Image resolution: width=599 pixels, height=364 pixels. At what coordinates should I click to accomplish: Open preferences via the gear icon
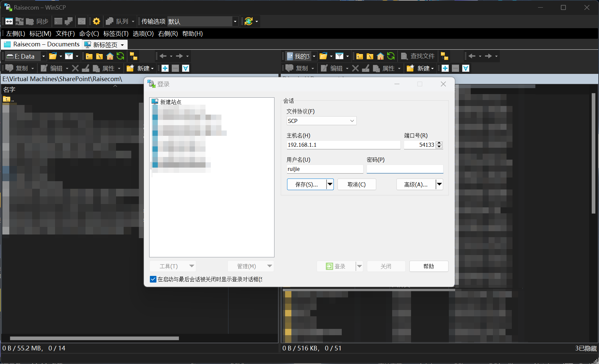click(x=96, y=22)
